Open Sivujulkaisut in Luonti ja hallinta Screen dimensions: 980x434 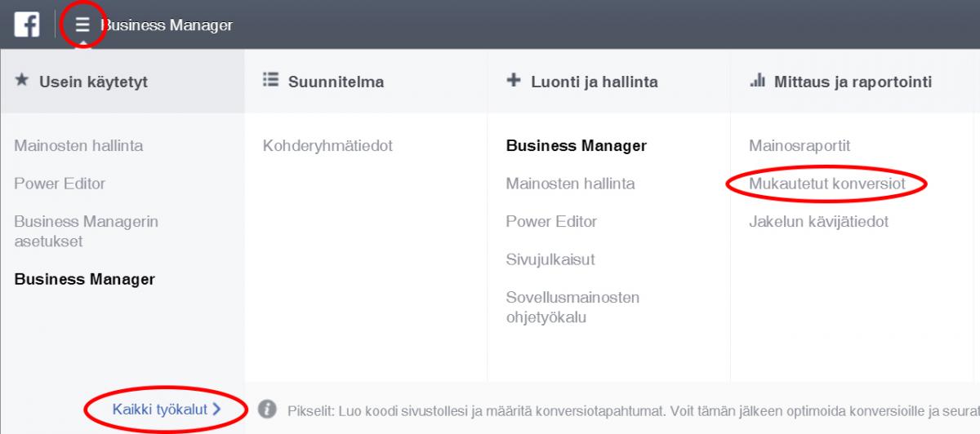(x=550, y=259)
